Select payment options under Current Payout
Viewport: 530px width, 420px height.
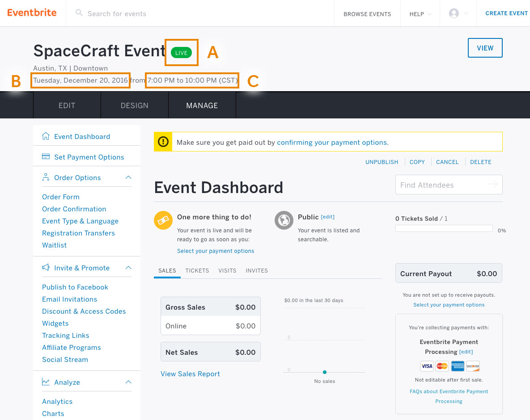[x=449, y=305]
